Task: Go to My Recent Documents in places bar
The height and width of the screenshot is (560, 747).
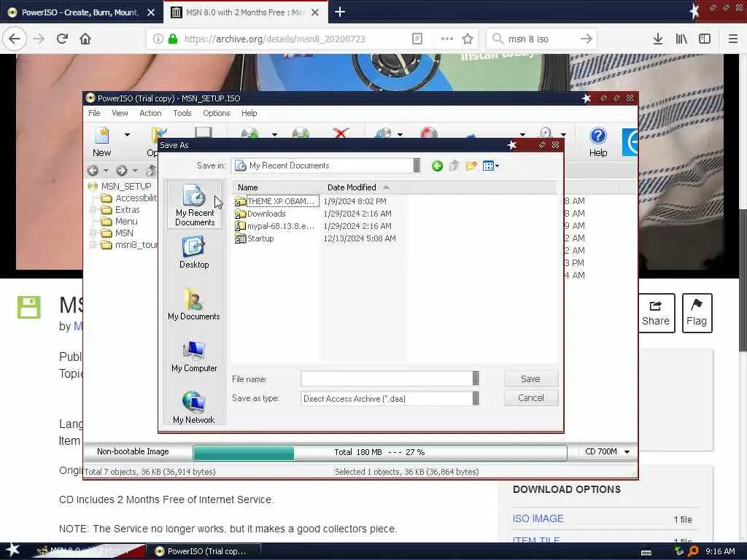Action: (194, 205)
